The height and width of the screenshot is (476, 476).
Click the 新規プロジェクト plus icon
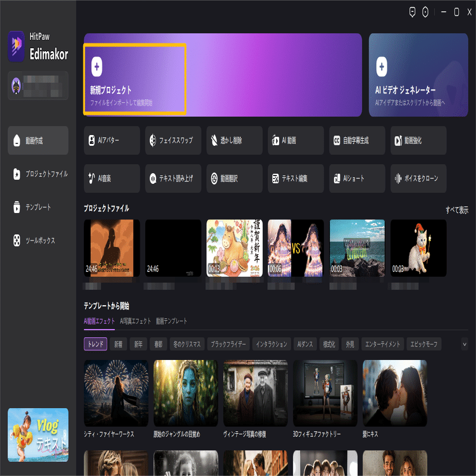point(96,67)
